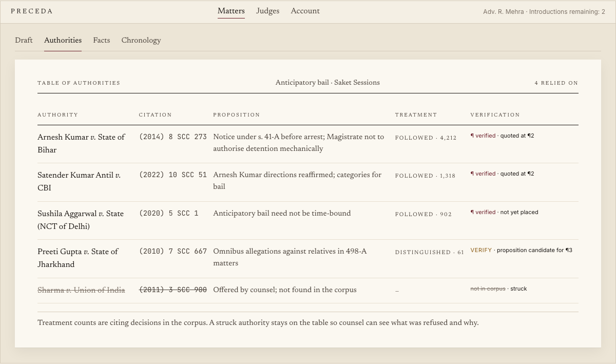Click 'Anticipatory bail need not be time-bound' proposition

282,214
